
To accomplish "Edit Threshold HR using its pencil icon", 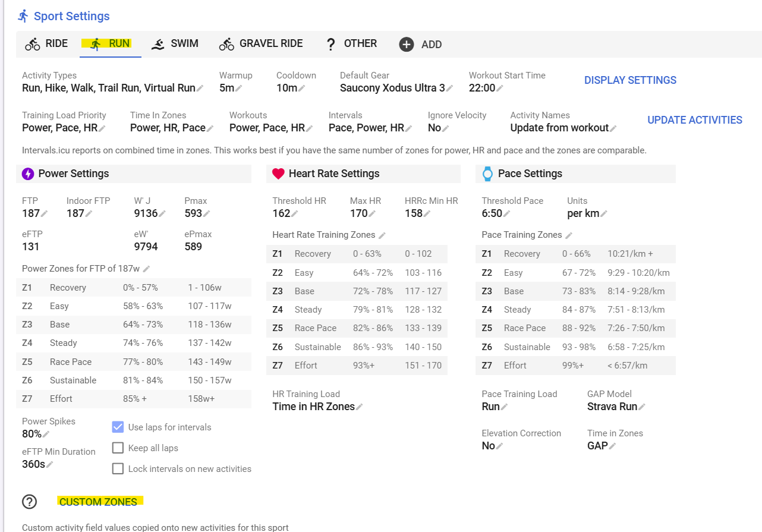I will [294, 214].
